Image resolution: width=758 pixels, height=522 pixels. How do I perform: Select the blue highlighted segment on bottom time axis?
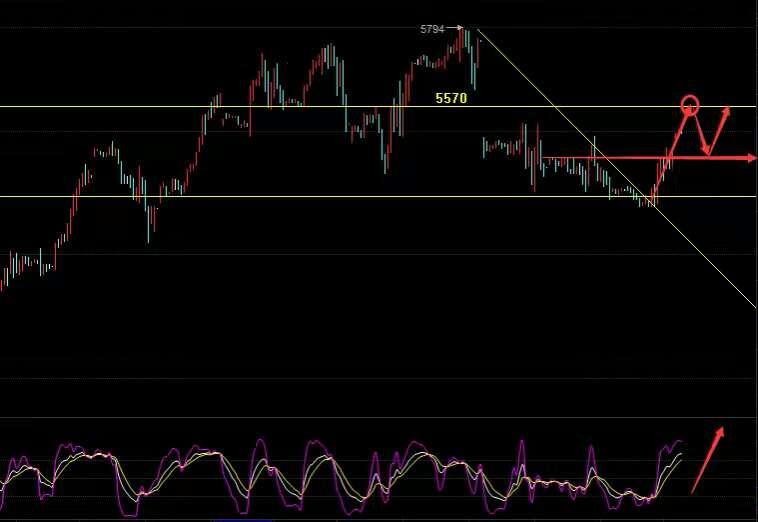point(242,521)
